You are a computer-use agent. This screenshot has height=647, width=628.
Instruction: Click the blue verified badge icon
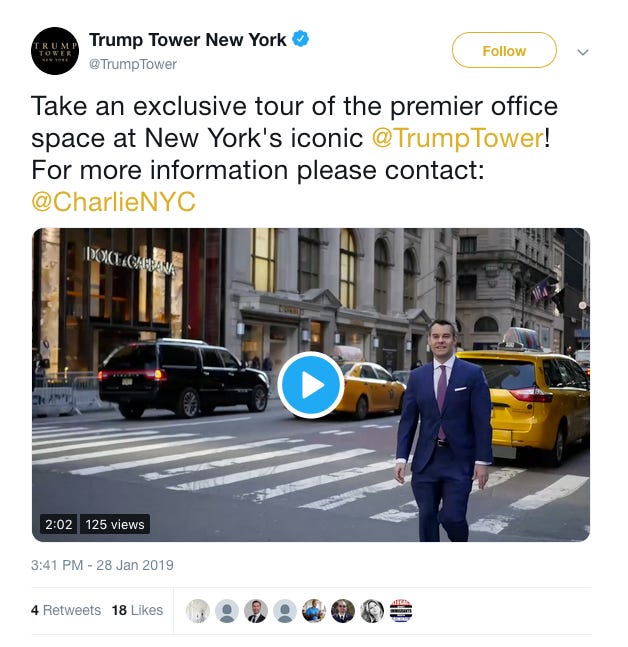301,39
